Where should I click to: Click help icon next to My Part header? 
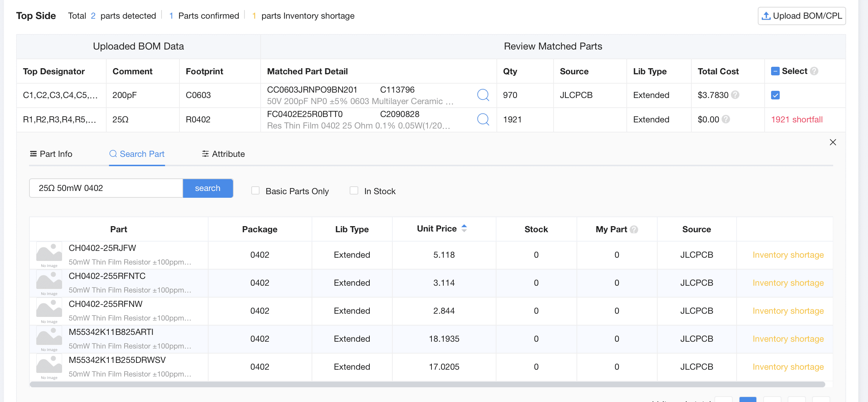[634, 229]
